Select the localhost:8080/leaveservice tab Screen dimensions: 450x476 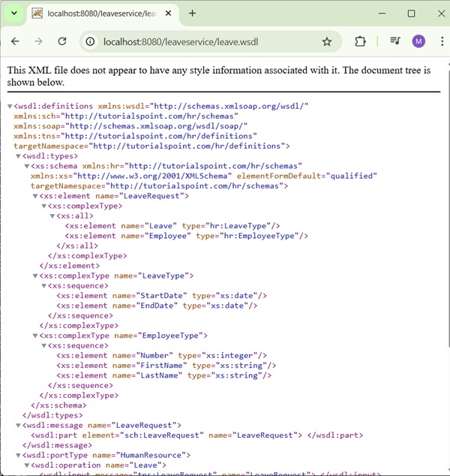point(103,14)
